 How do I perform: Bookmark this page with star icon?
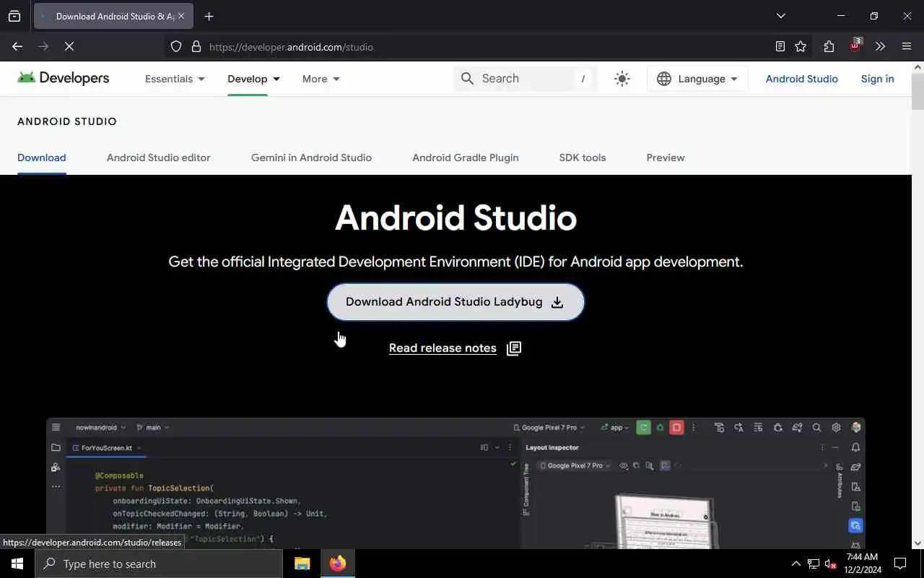(x=801, y=46)
